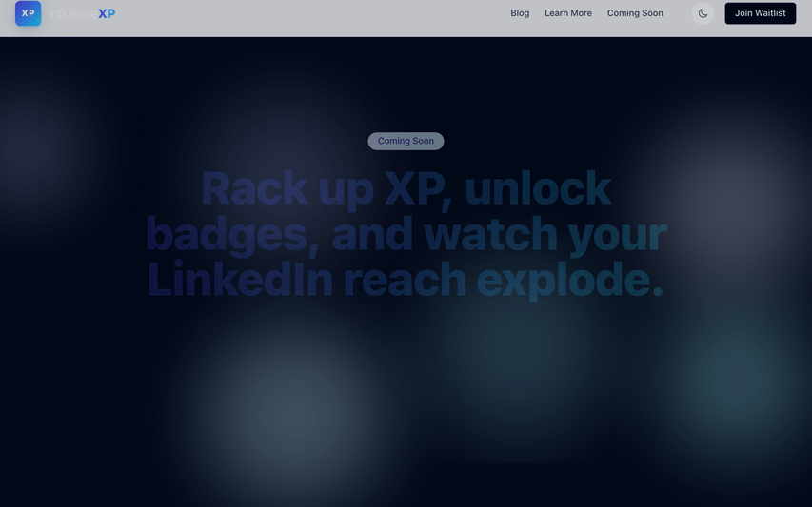Open the Blog page
The width and height of the screenshot is (812, 507).
click(x=520, y=13)
